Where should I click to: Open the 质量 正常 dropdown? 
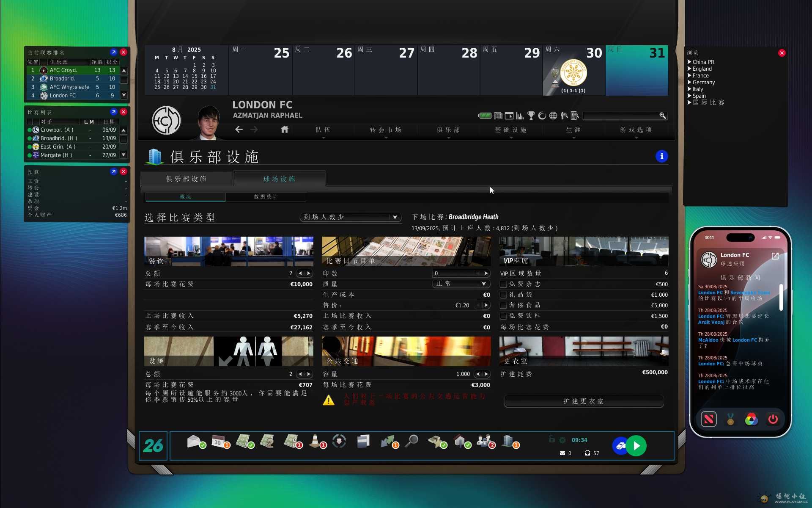(x=461, y=284)
